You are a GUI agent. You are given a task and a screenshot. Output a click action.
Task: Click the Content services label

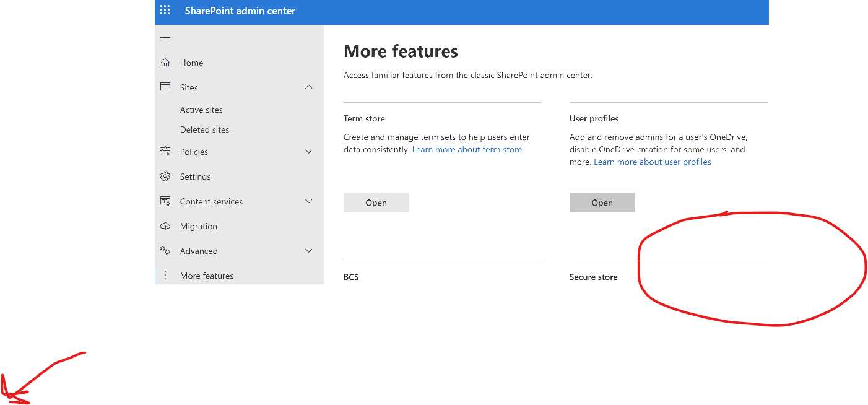[x=211, y=201]
